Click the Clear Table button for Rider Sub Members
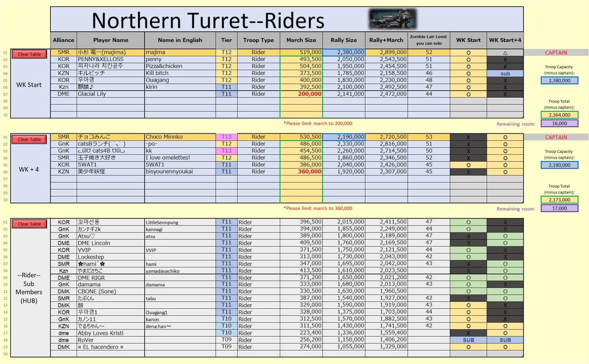This screenshot has height=364, width=589. 29,224
